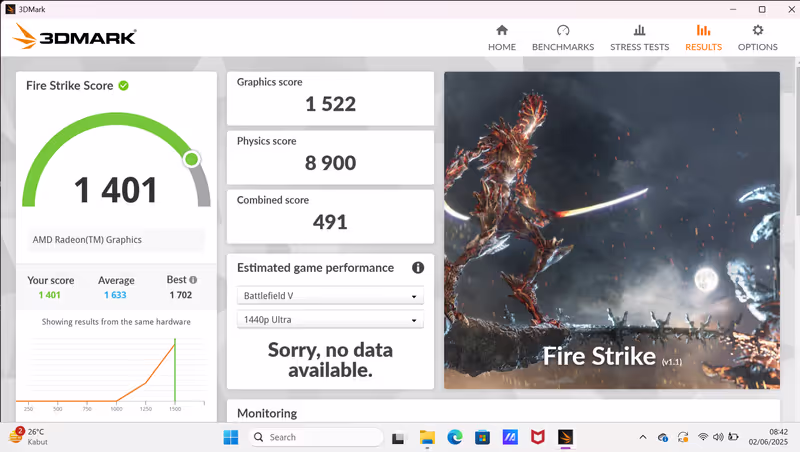Viewport: 800px width, 452px height.
Task: Open the HOME tab icon
Action: [502, 31]
